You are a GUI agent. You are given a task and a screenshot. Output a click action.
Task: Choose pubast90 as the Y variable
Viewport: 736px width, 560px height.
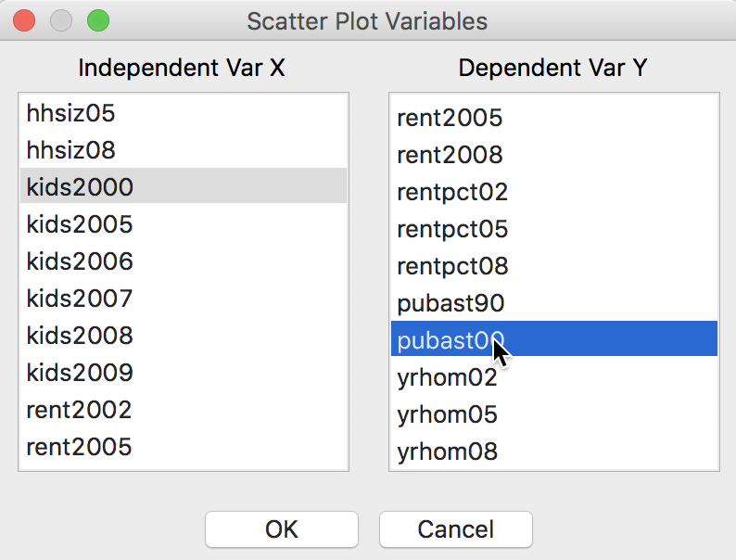pyautogui.click(x=554, y=303)
